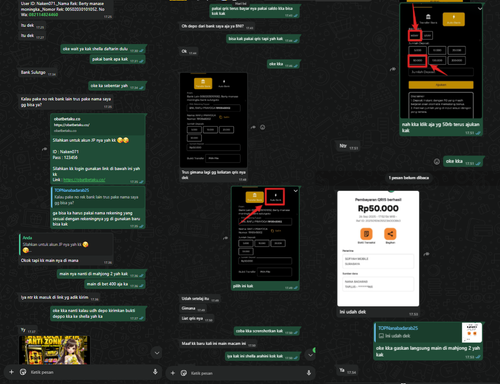The image size is (500, 384).
Task: React with emoji to the 'oke kka' message in right chat
Action: coord(437,161)
